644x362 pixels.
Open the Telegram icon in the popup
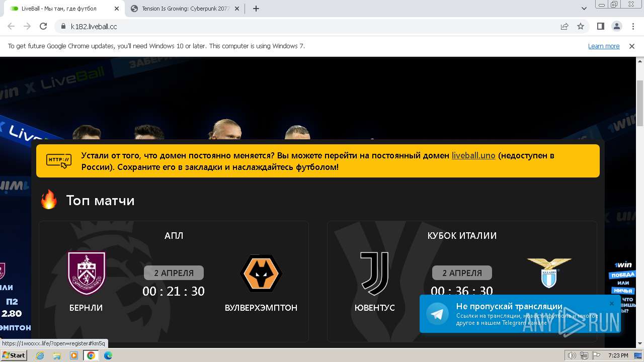tap(437, 314)
